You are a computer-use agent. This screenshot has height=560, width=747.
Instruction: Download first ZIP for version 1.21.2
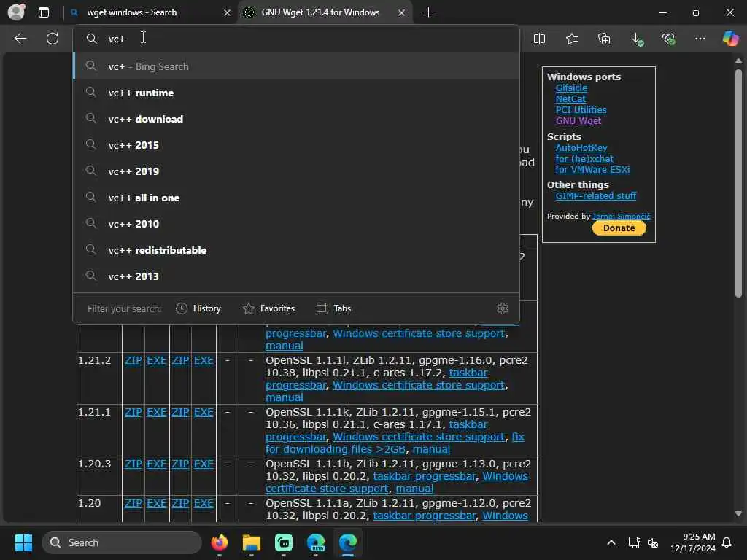point(133,360)
